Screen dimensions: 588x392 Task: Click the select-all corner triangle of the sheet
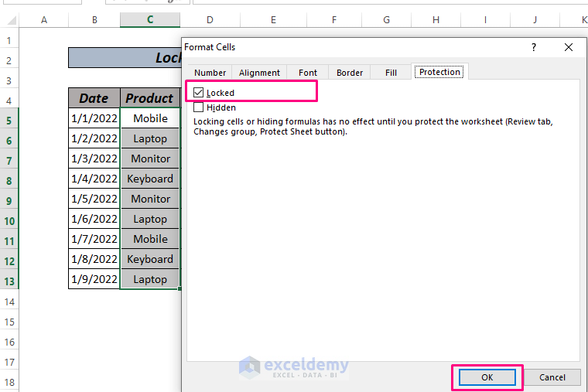coord(12,20)
